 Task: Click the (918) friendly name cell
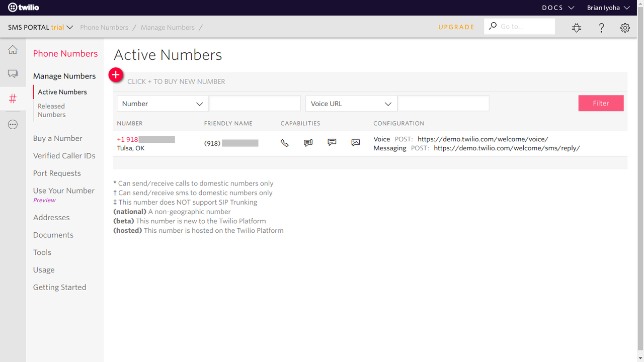(231, 143)
